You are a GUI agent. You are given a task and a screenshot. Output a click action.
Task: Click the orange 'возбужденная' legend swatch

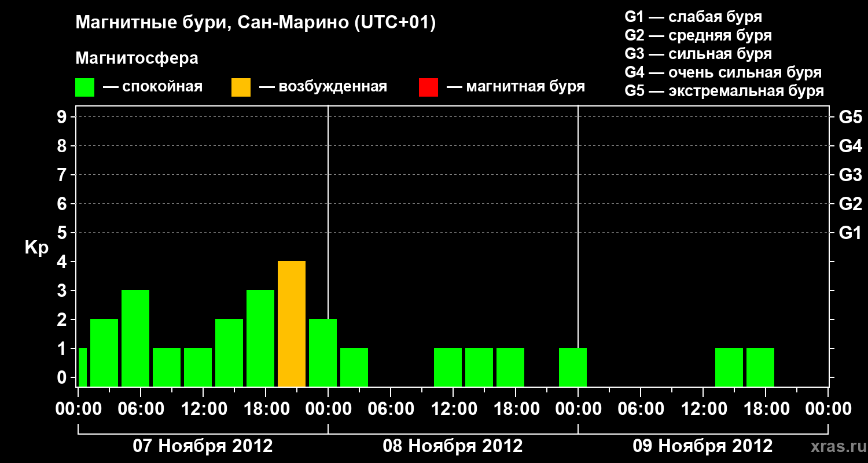coord(241,87)
